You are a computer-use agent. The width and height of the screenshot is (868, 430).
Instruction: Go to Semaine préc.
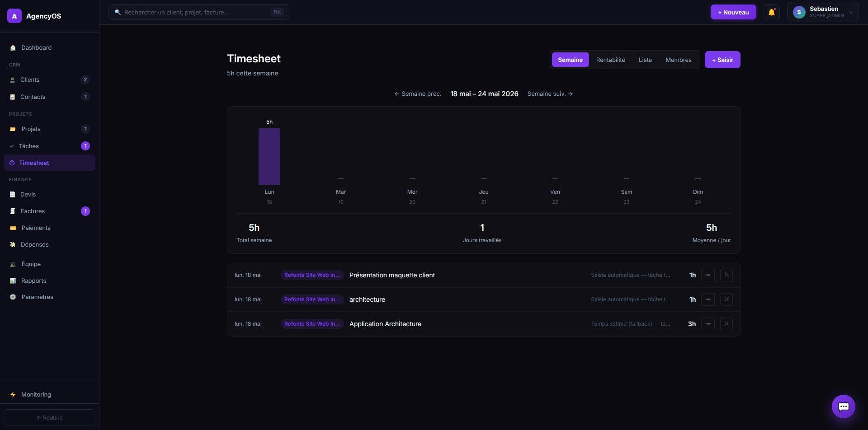(x=418, y=94)
